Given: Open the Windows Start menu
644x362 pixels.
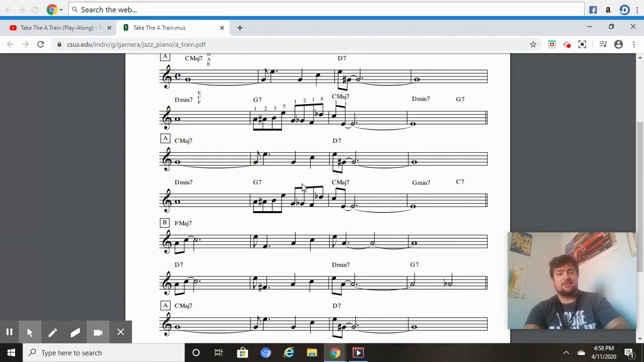Looking at the screenshot, I should 11,352.
